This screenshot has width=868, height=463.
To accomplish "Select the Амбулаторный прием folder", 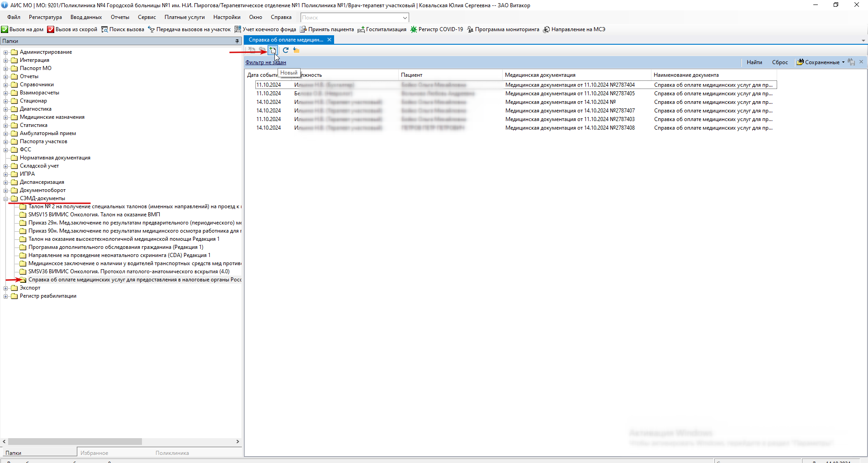I will (48, 134).
